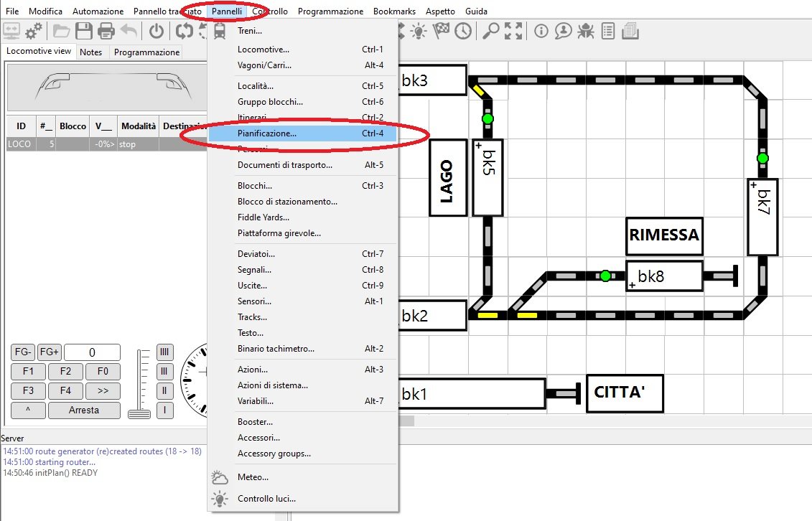
Task: Open the Aspetto menu
Action: click(440, 11)
